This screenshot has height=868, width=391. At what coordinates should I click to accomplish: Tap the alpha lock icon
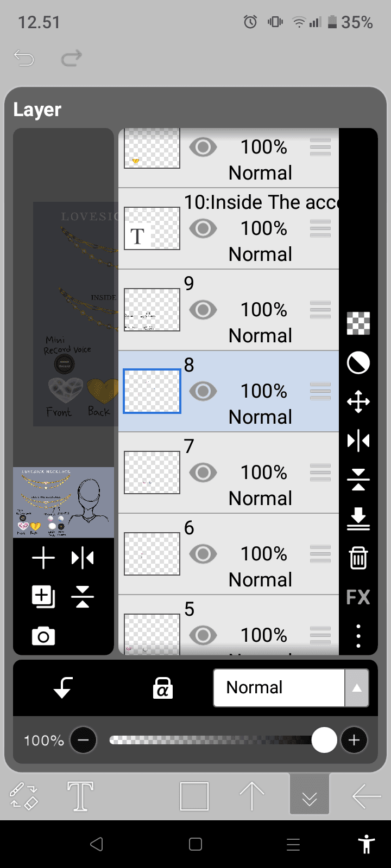[162, 688]
